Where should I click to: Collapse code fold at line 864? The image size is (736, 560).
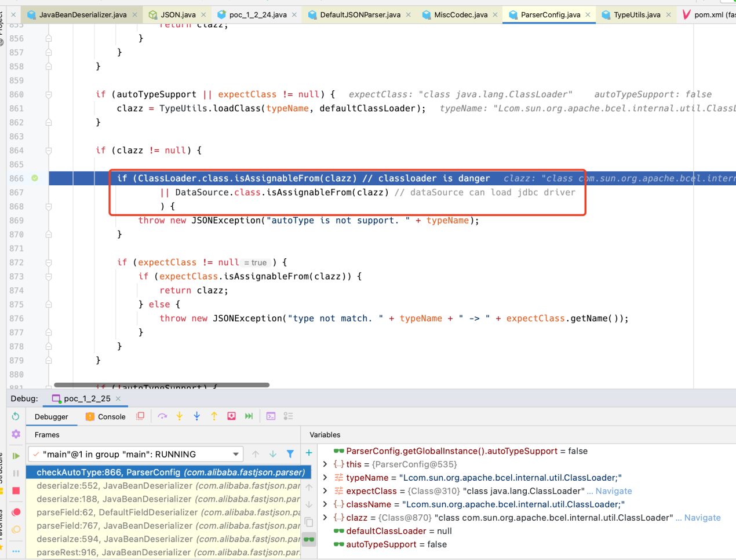point(49,151)
